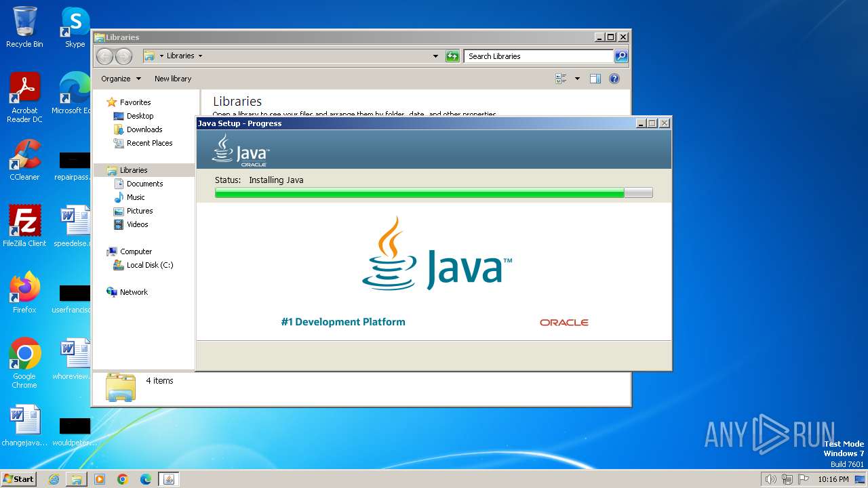The width and height of the screenshot is (868, 488).
Task: Open Acrobat Reader DC desktop icon
Action: click(24, 98)
